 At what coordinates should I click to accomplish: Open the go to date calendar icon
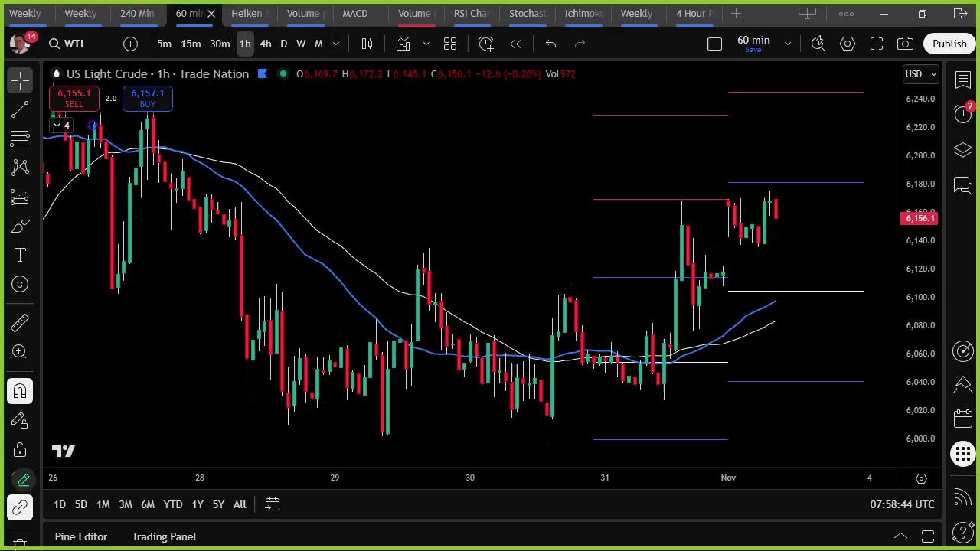click(x=272, y=504)
